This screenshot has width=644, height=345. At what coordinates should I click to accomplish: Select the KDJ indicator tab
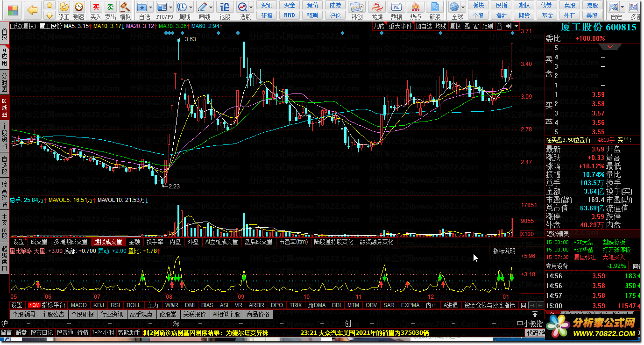(x=99, y=305)
